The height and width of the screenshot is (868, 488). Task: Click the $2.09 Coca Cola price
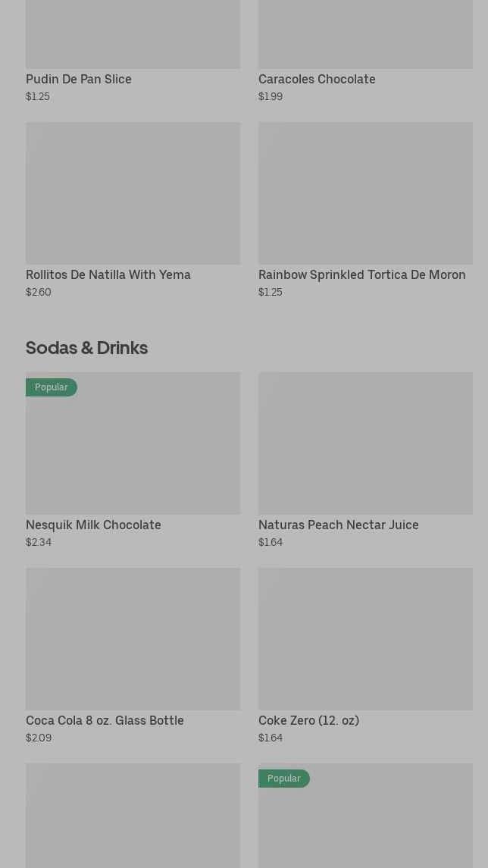(39, 738)
